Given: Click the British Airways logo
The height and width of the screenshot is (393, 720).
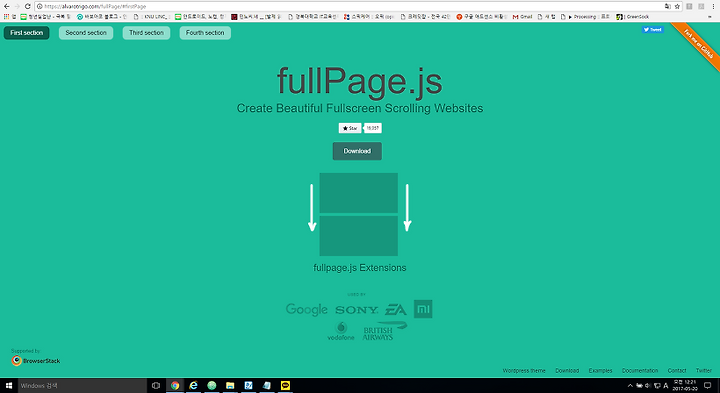Looking at the screenshot, I should (384, 331).
